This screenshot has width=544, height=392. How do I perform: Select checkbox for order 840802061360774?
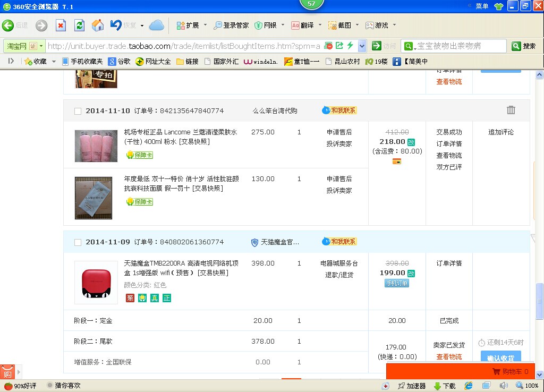tap(78, 242)
